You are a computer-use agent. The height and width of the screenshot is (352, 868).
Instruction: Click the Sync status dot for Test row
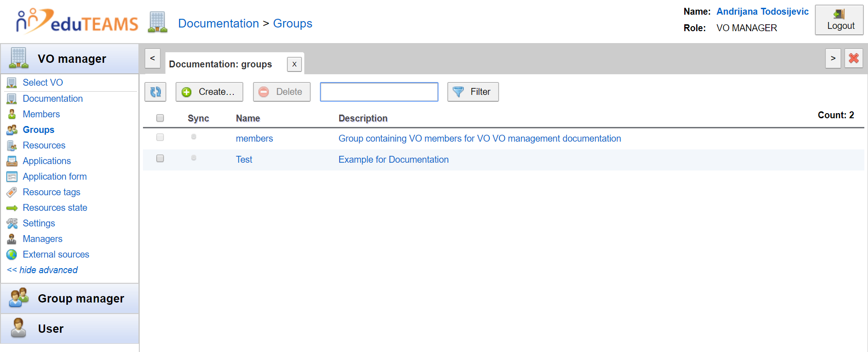click(194, 158)
